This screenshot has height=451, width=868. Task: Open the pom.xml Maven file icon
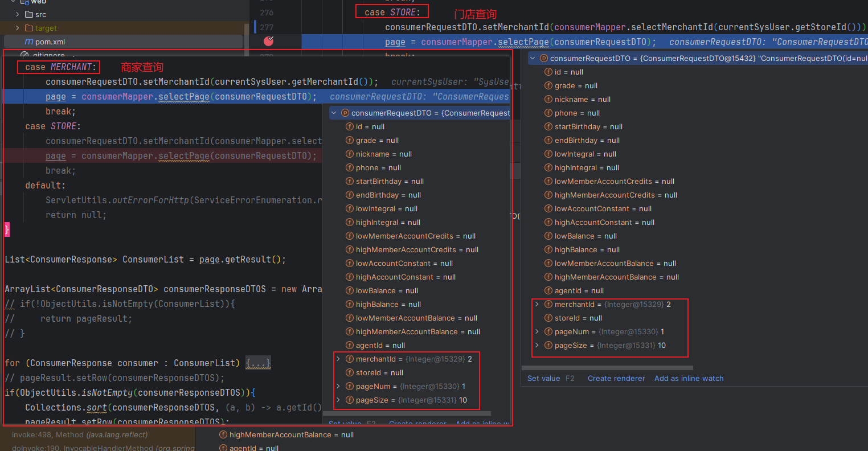point(29,42)
